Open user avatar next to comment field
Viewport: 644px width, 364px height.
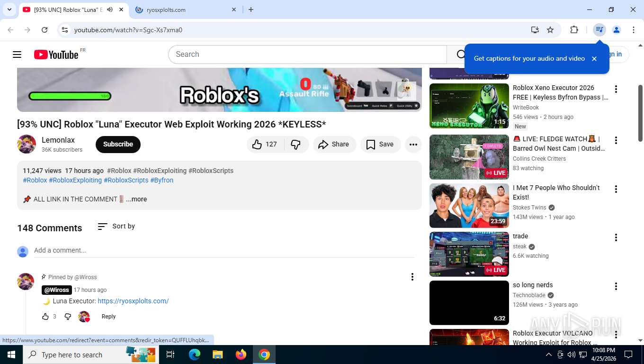tap(23, 252)
